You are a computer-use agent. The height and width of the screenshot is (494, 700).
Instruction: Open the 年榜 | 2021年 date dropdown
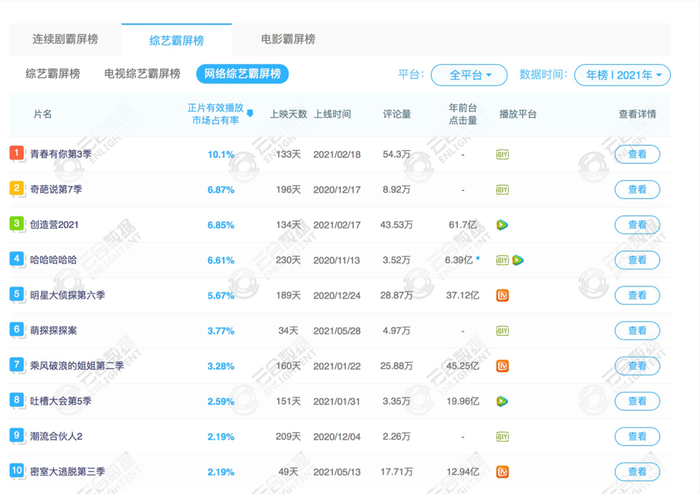click(622, 75)
